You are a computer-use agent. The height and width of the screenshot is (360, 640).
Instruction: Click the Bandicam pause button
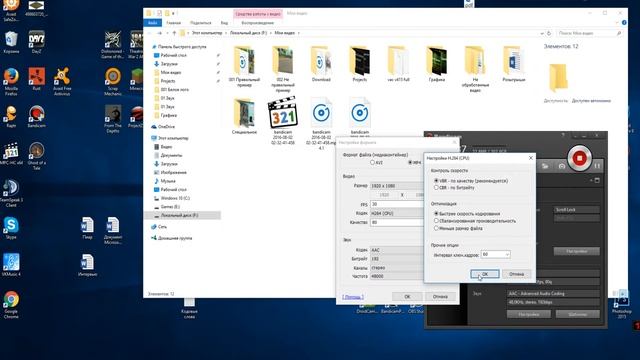598,166
